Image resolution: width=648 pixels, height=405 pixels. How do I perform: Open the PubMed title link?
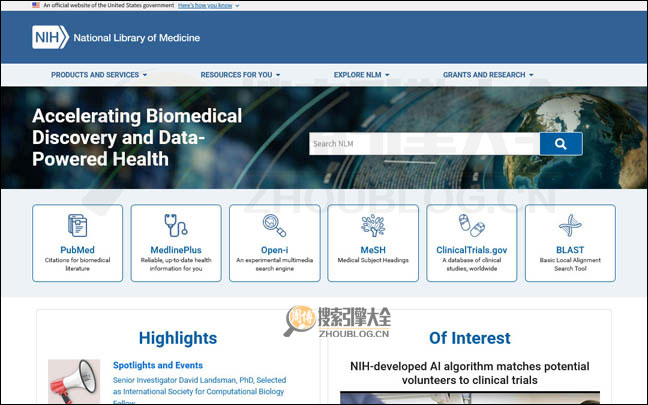point(77,250)
